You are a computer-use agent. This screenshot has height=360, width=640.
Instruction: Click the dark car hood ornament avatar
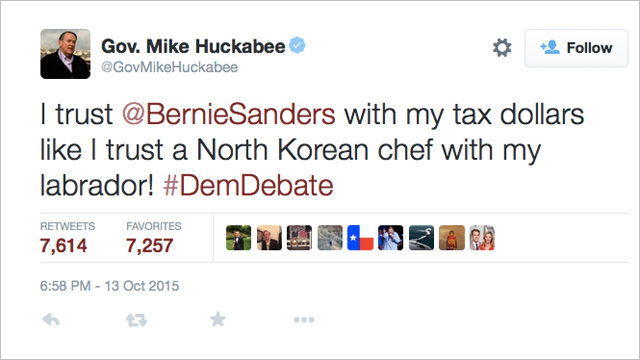pos(421,238)
